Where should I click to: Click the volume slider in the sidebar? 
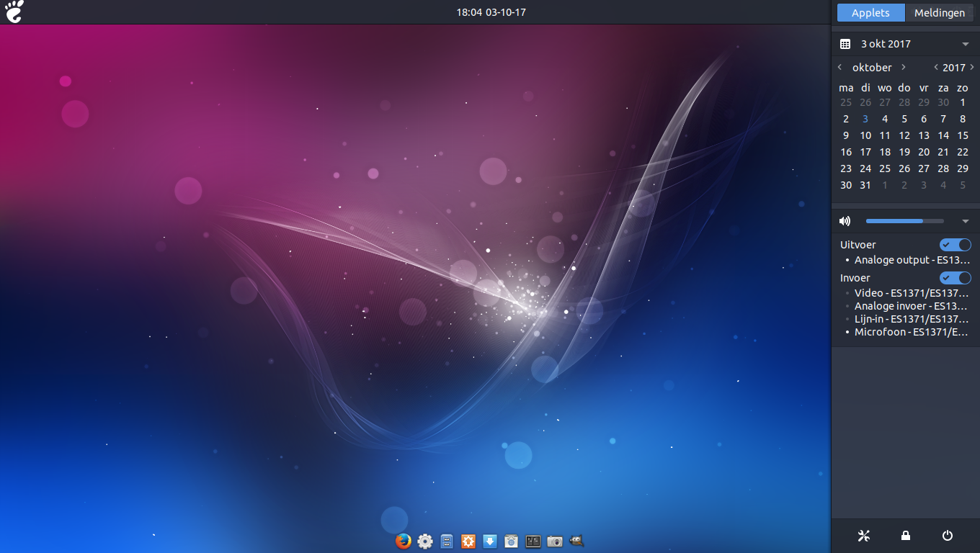904,221
